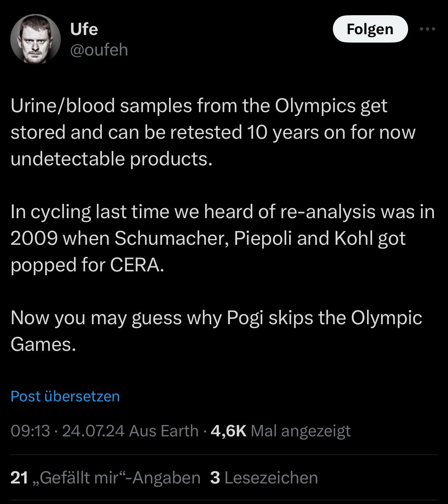Click Ufe's profile picture
Image resolution: width=448 pixels, height=504 pixels.
pyautogui.click(x=35, y=39)
